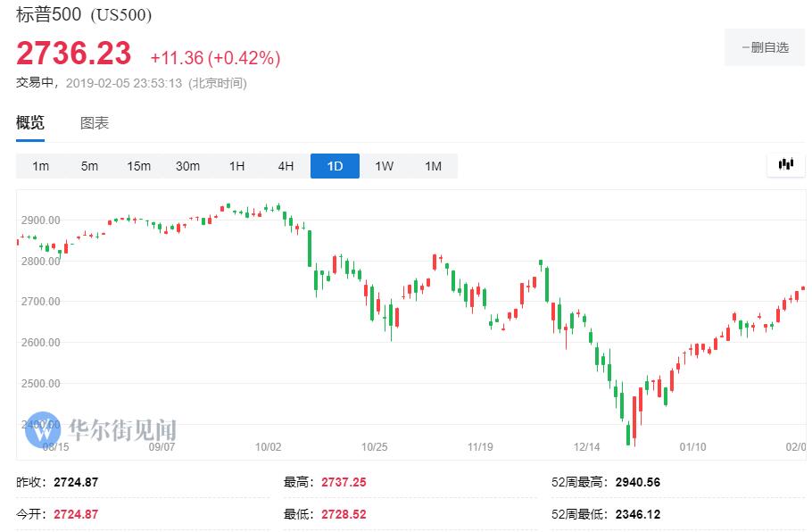The height and width of the screenshot is (532, 812).
Task: Click the 52周最高 value 2940.56
Action: point(638,482)
